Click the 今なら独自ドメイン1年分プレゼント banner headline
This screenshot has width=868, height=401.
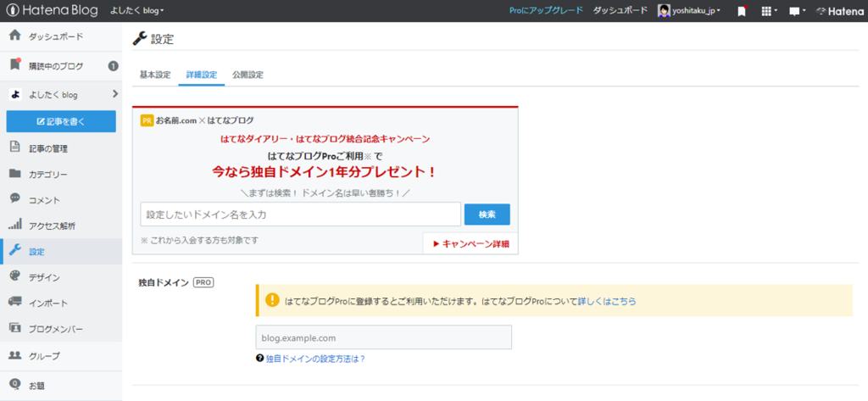click(325, 172)
